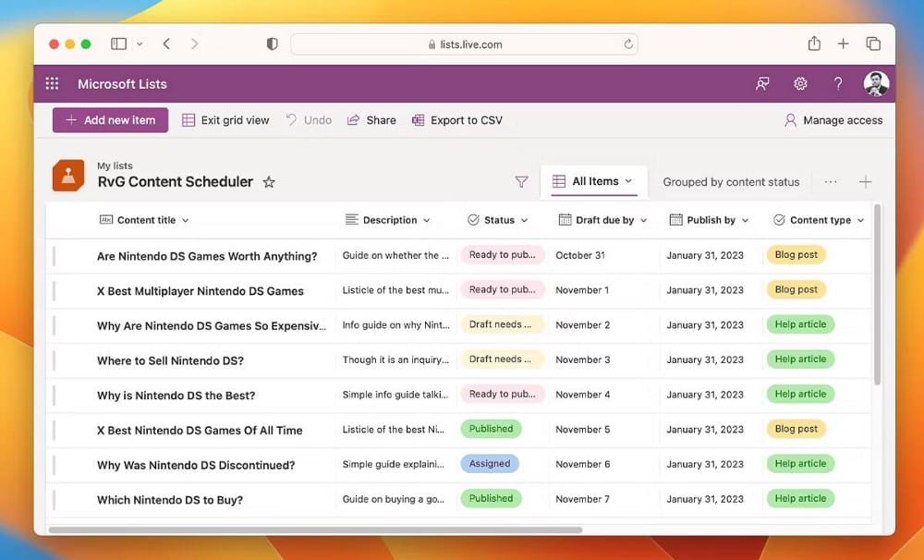
Task: Click the sharing people icon near the avatar
Action: 762,83
